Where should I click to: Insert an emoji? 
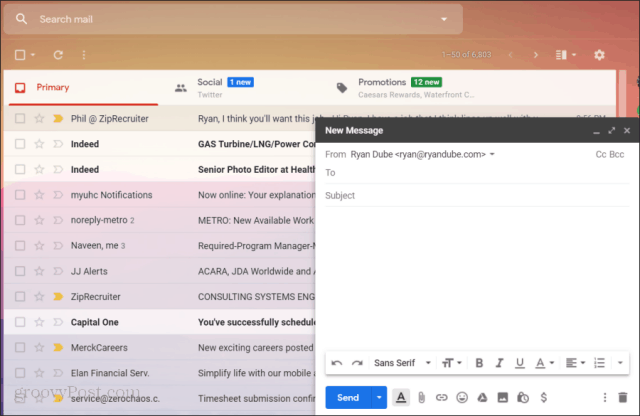coord(462,398)
